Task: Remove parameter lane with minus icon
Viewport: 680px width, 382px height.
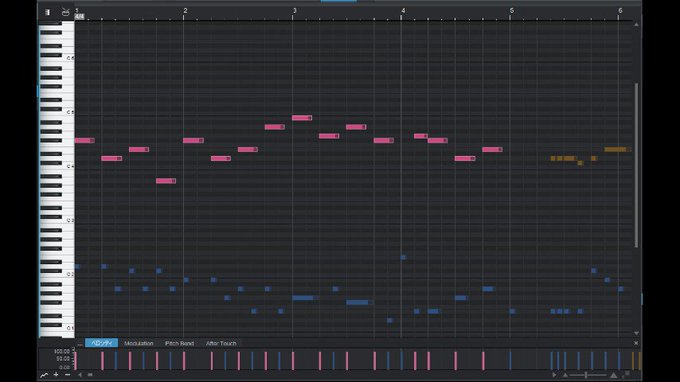Action: click(x=67, y=375)
